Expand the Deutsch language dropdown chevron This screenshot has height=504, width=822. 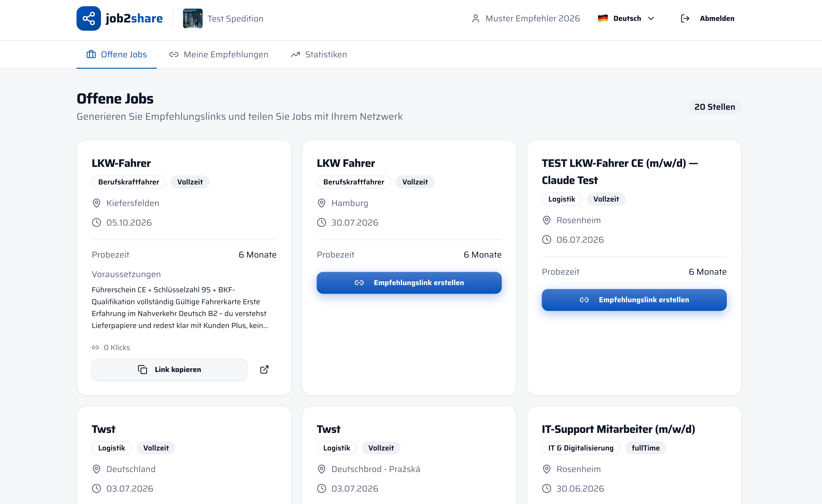click(651, 18)
